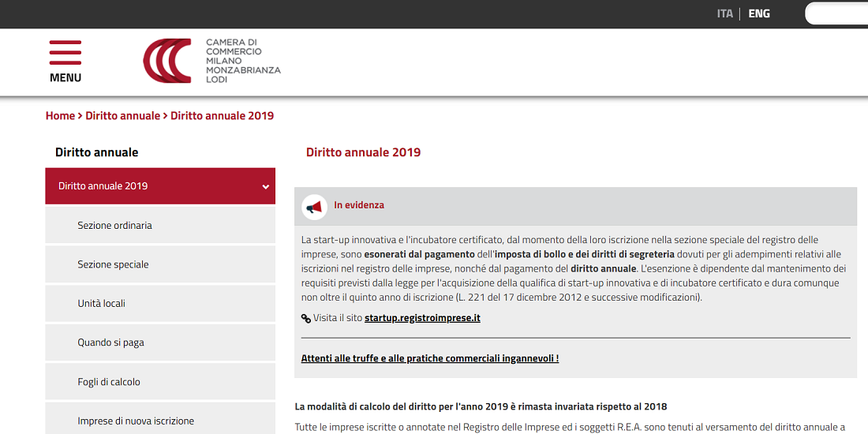The height and width of the screenshot is (434, 868).
Task: Click the Diritto annuale sidebar heading
Action: [x=97, y=152]
